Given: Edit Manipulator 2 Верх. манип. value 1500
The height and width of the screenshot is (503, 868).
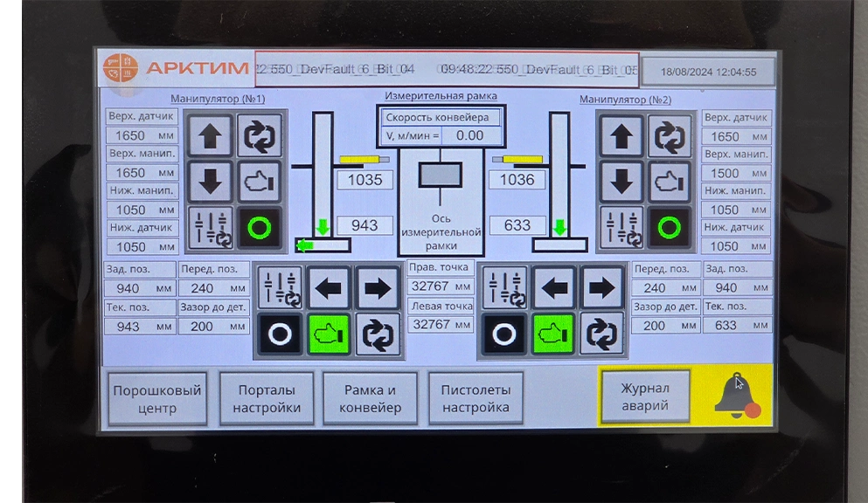Looking at the screenshot, I should 735,173.
